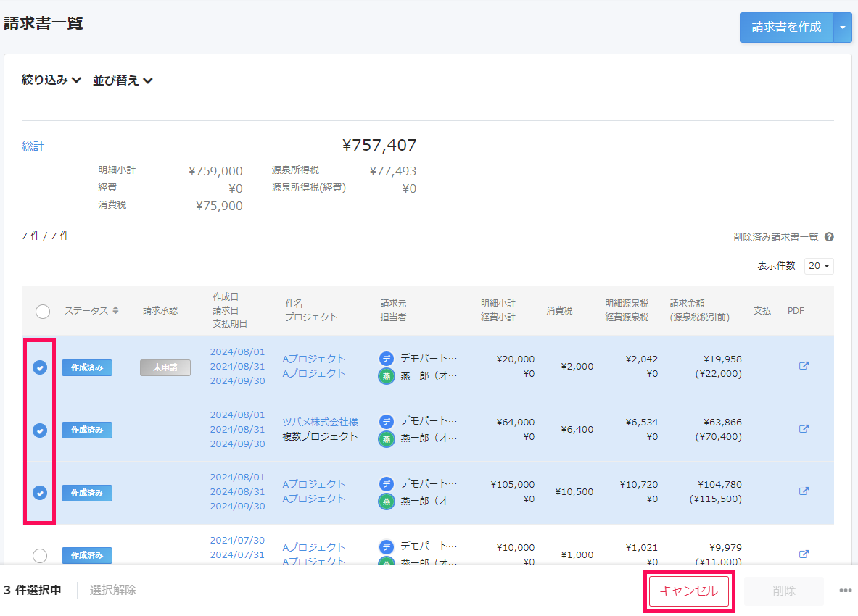Toggle the select-all checkbox in table header

[43, 312]
